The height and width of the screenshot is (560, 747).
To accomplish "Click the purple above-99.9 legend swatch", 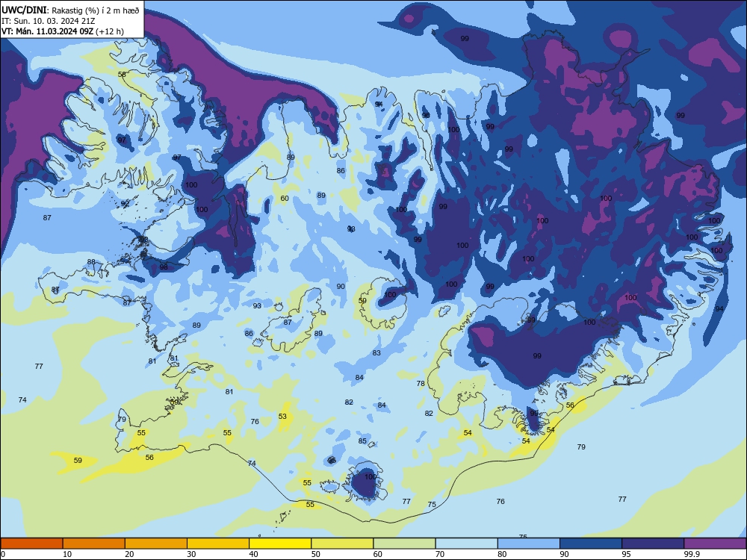I will tap(715, 544).
